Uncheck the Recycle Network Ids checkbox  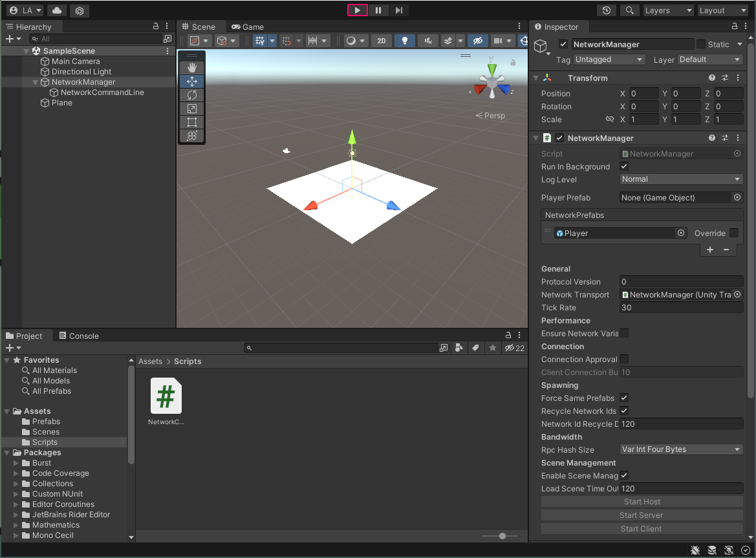[x=624, y=411]
